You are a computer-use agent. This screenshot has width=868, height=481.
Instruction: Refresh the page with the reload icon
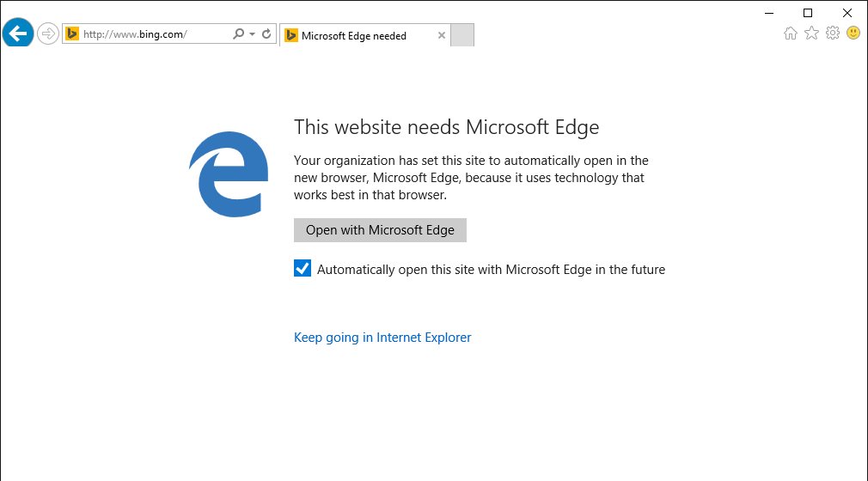(x=266, y=34)
